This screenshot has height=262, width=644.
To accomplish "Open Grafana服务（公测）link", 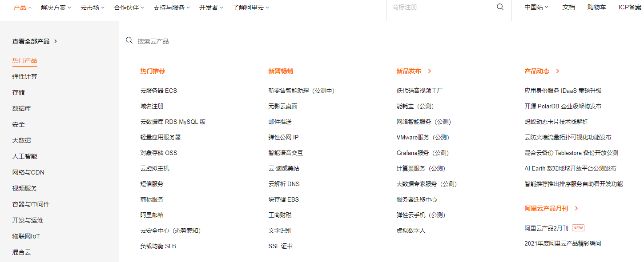I will (x=423, y=153).
